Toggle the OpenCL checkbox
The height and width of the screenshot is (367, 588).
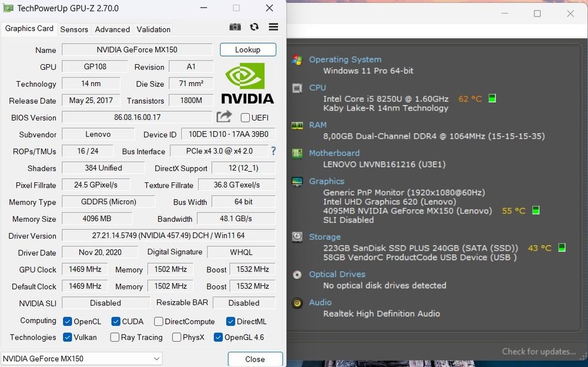point(68,322)
